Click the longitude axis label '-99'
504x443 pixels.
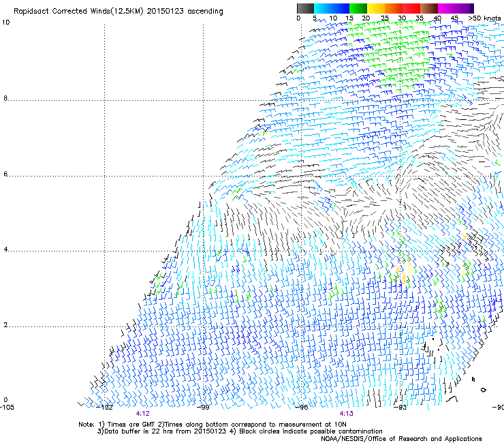tap(203, 408)
